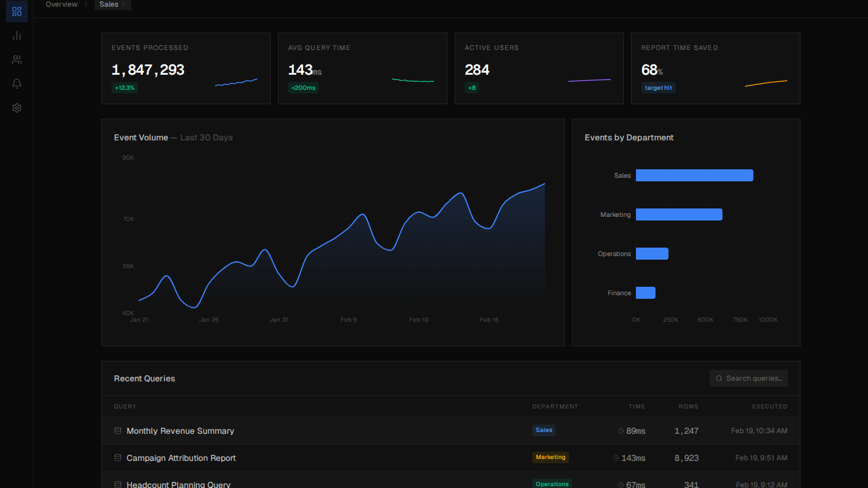This screenshot has width=868, height=488.
Task: Select the Sales breadcrumb item
Action: pyautogui.click(x=108, y=4)
